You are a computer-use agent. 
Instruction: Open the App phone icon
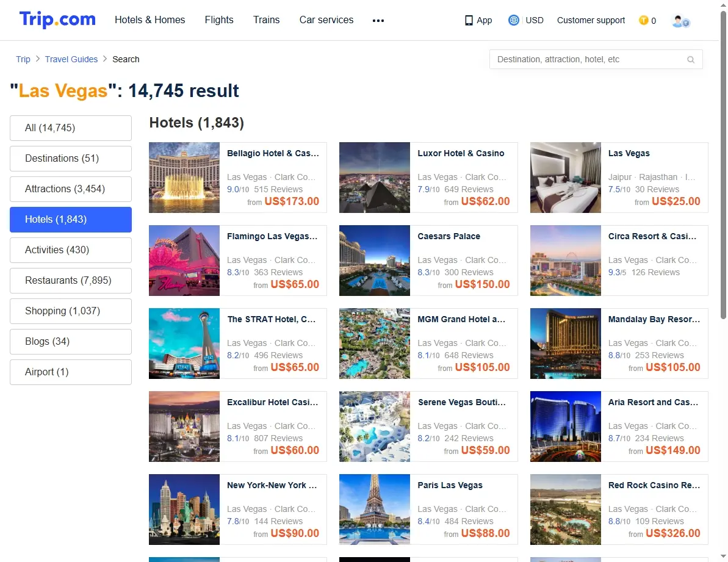[469, 20]
